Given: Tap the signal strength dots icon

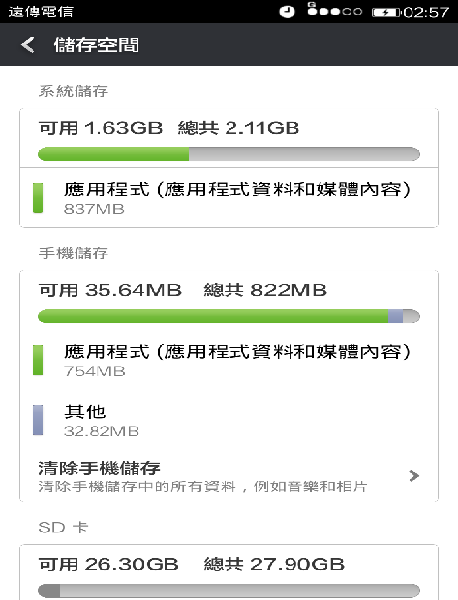Looking at the screenshot, I should (x=335, y=10).
